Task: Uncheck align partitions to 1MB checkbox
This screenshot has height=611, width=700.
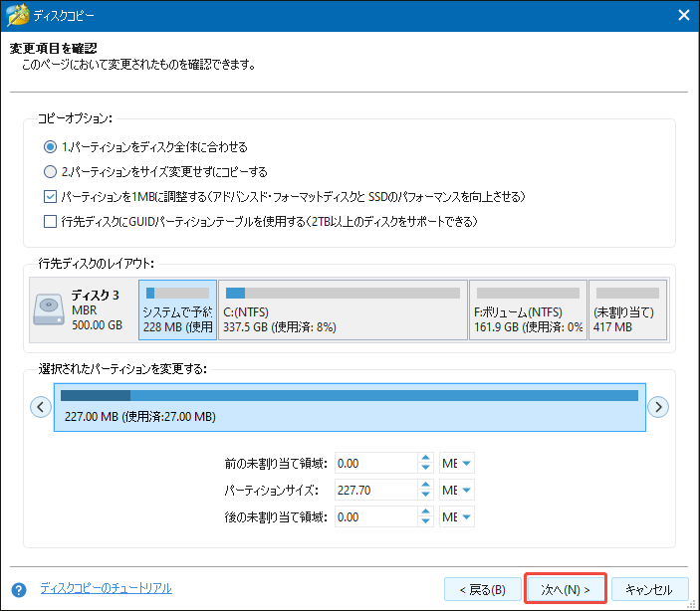Action: [50, 196]
